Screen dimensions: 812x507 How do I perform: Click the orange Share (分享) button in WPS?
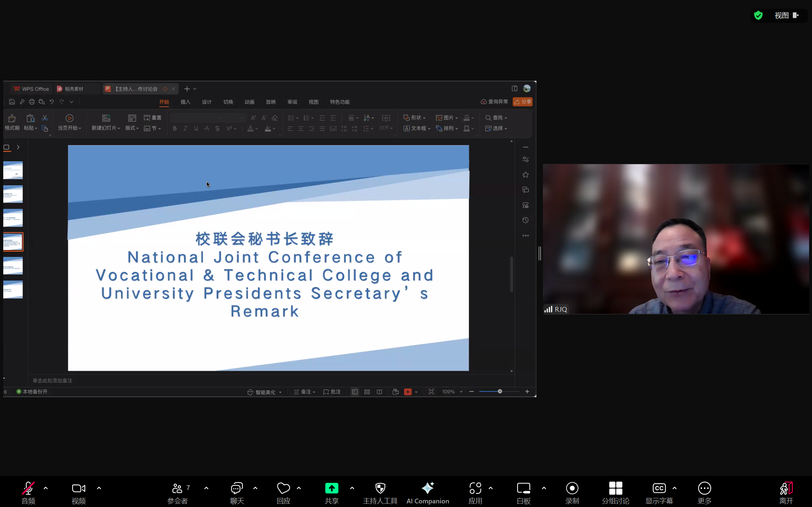(x=522, y=102)
